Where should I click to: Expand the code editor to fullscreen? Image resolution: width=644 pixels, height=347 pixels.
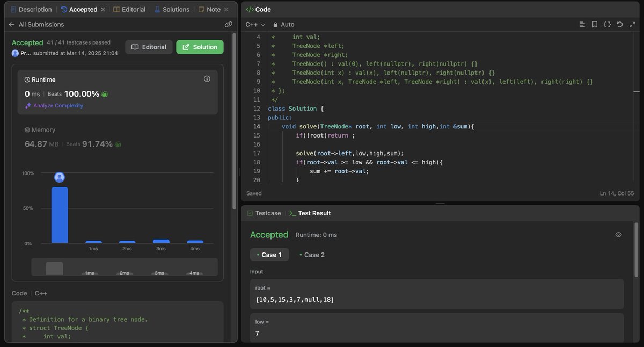coord(631,25)
